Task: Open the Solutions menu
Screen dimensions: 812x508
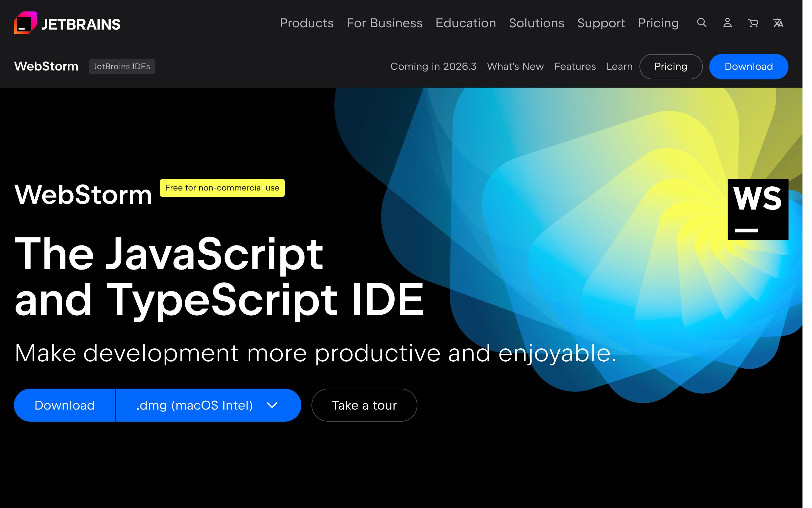Action: coord(537,23)
